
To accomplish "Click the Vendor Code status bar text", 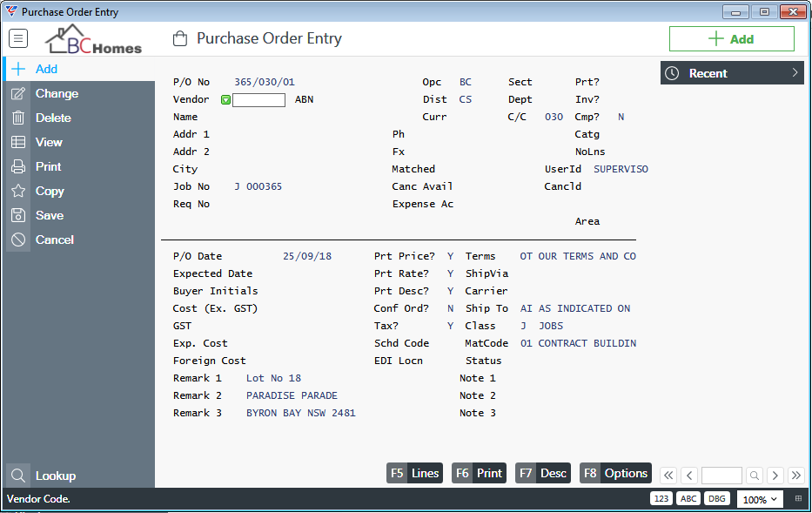I will coord(38,499).
